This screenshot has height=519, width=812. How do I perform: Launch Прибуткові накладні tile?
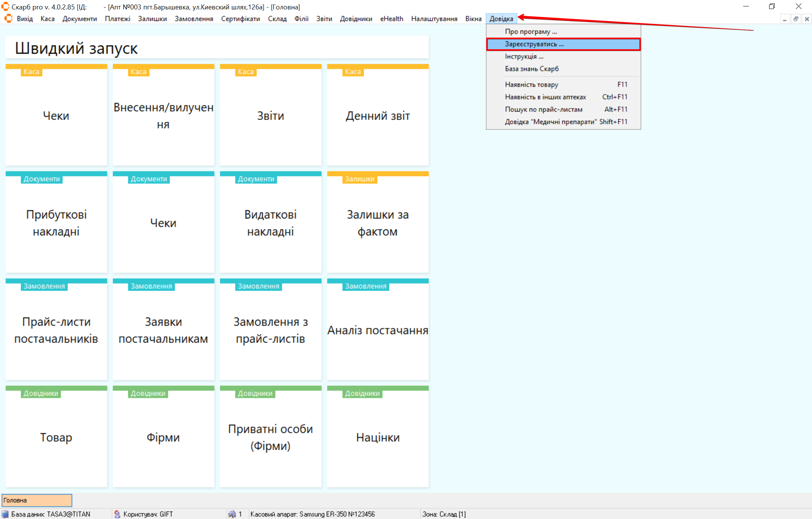(x=56, y=223)
